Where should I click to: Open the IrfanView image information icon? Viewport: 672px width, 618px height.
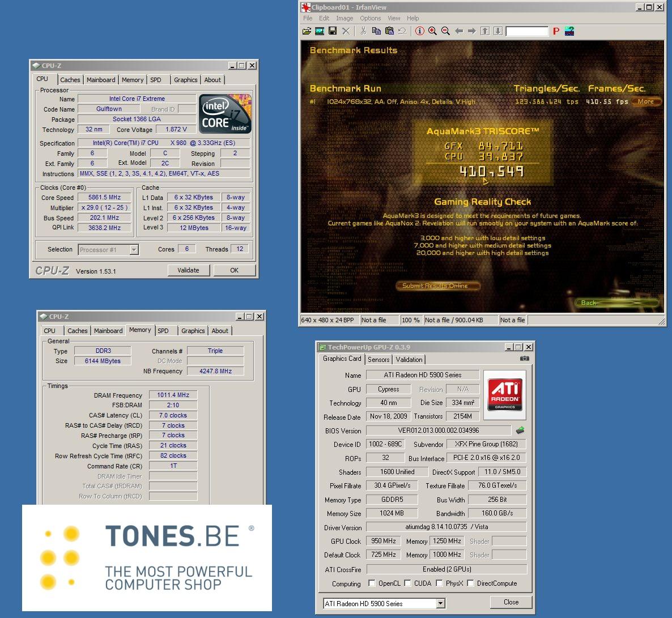tap(419, 31)
